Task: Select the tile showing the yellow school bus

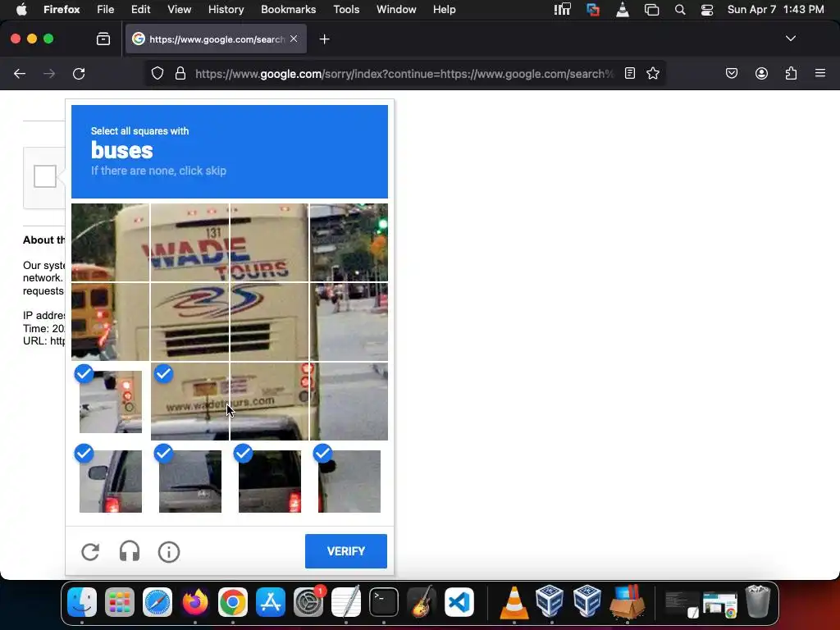Action: (x=111, y=322)
